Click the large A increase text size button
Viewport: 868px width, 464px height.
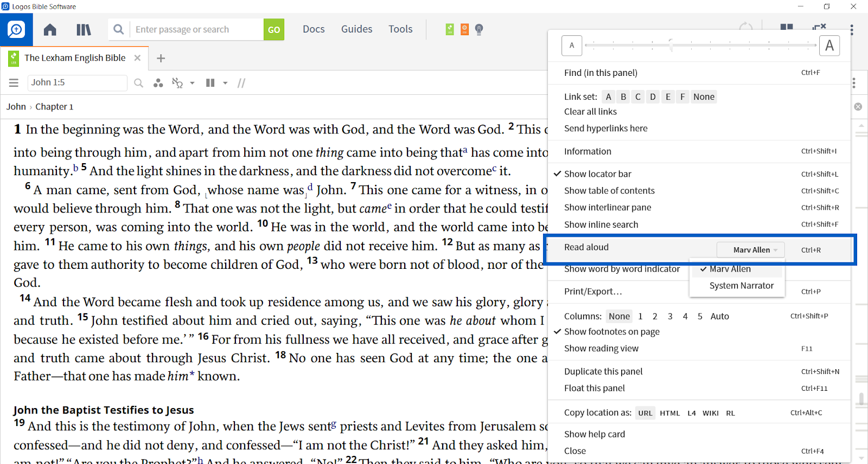coord(829,46)
